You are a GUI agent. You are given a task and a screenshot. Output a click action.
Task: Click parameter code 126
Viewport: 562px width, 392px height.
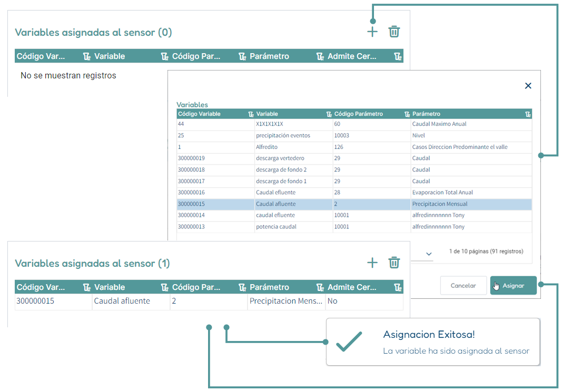339,147
